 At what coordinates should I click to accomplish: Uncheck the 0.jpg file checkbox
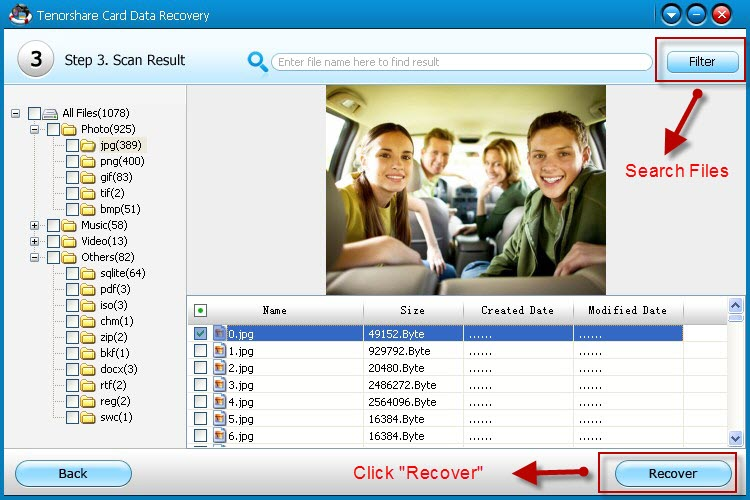click(x=200, y=334)
